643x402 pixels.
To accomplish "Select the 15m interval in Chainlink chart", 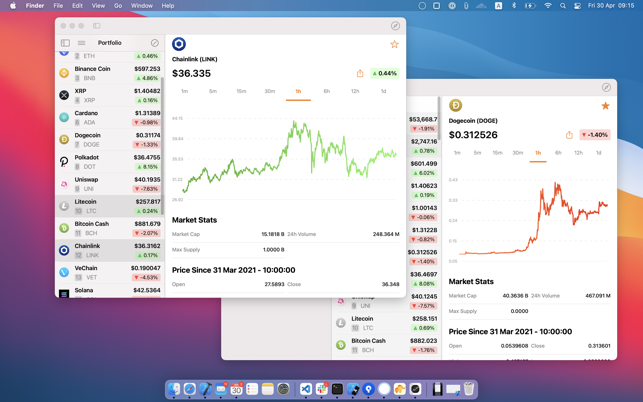I will point(241,91).
